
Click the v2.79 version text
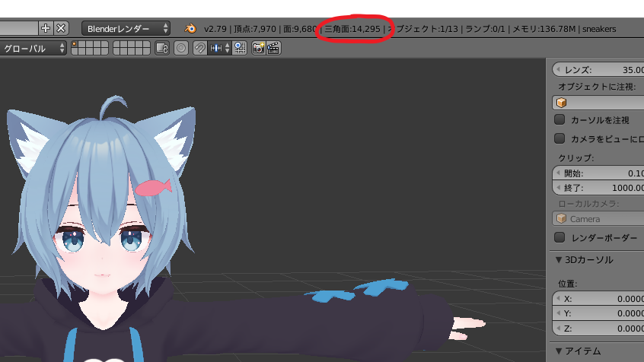(x=215, y=29)
